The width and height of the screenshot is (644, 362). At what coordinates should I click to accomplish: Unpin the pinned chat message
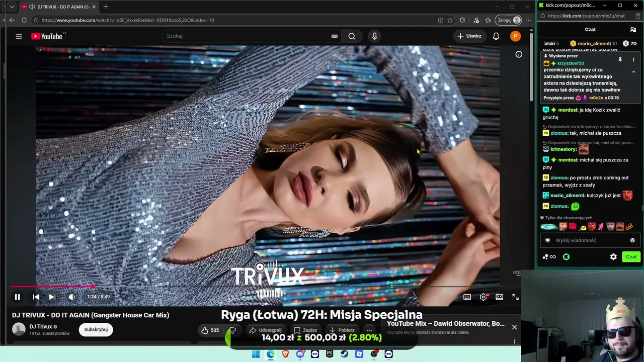[620, 60]
